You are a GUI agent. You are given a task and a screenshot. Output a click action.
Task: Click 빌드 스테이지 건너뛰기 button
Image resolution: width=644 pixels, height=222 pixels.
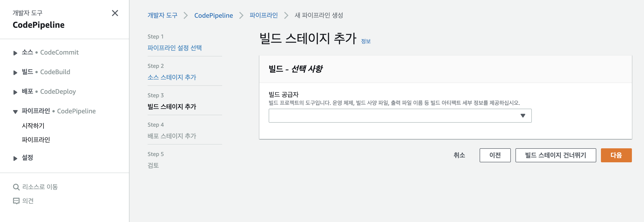coord(556,155)
